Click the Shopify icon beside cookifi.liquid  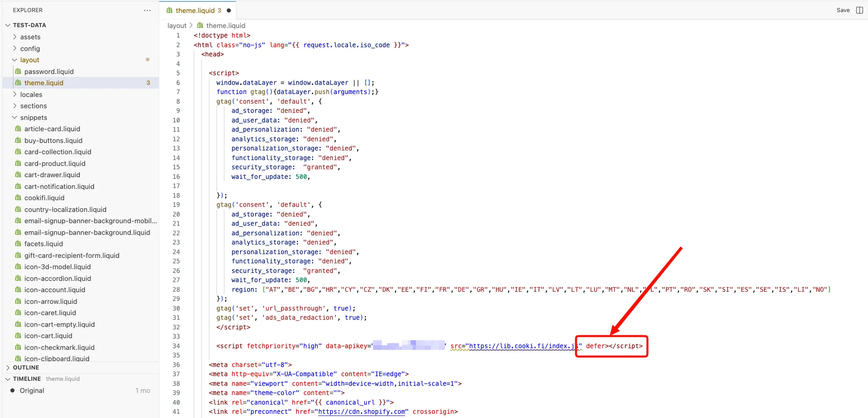18,198
